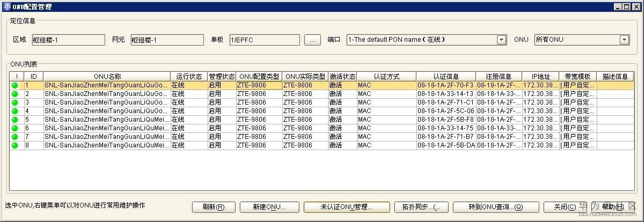Viewport: 644px width, 222px height.
Task: Click the green status dot of ONU row 3
Action: coord(14,102)
